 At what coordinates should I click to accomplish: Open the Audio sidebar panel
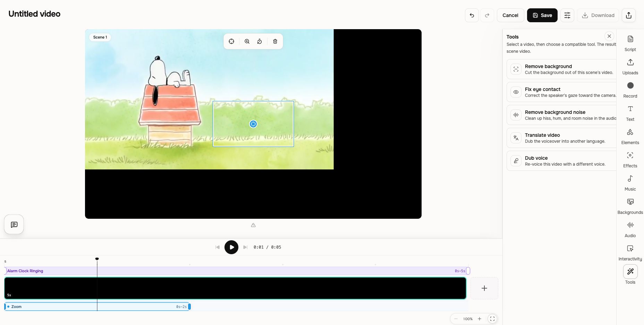[x=630, y=230]
